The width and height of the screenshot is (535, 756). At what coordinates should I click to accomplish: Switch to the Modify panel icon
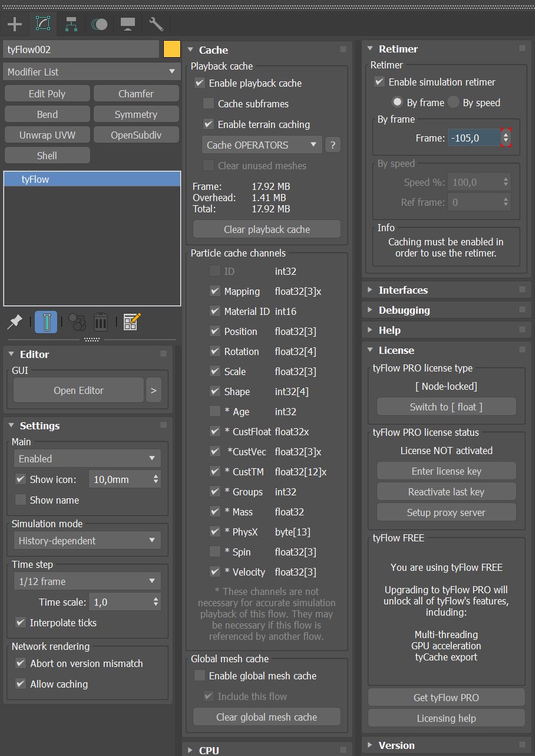pyautogui.click(x=43, y=24)
